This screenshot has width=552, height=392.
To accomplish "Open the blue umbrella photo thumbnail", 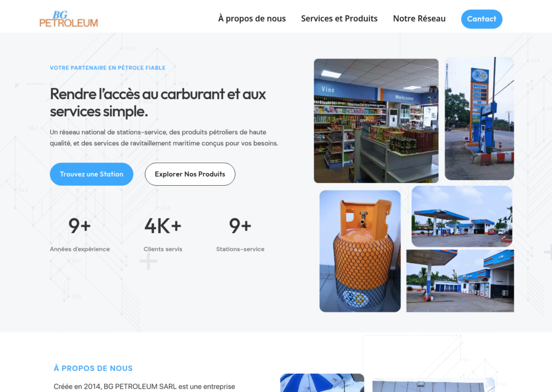I will click(322, 383).
